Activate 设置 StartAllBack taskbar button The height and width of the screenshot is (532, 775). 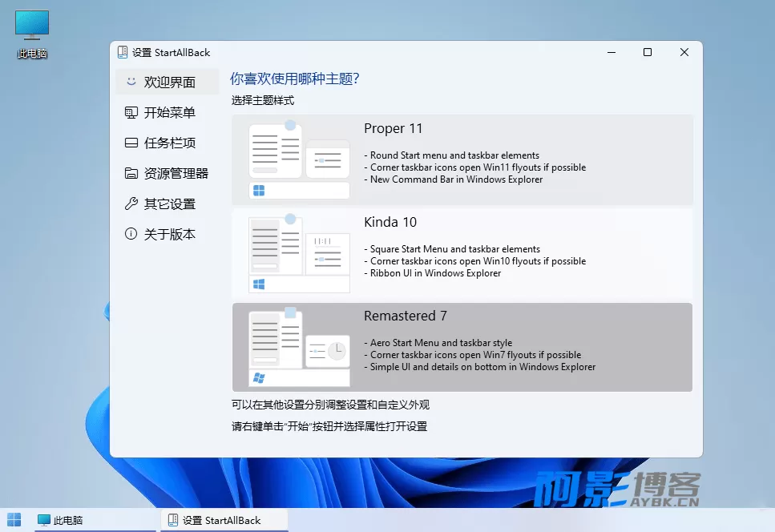pyautogui.click(x=224, y=520)
